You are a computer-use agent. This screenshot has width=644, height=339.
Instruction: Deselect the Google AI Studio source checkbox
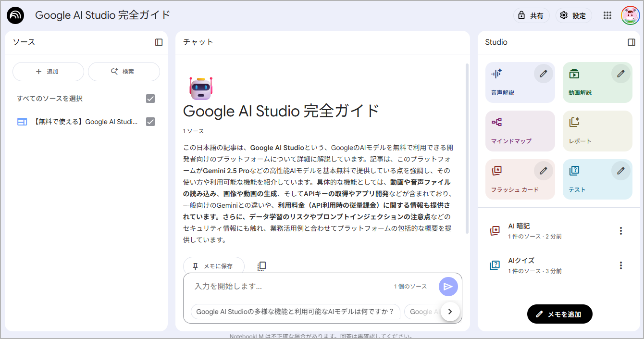click(150, 121)
